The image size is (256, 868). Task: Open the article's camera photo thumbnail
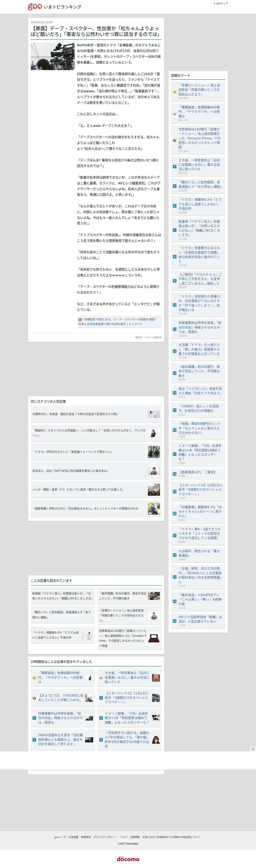[x=52, y=56]
